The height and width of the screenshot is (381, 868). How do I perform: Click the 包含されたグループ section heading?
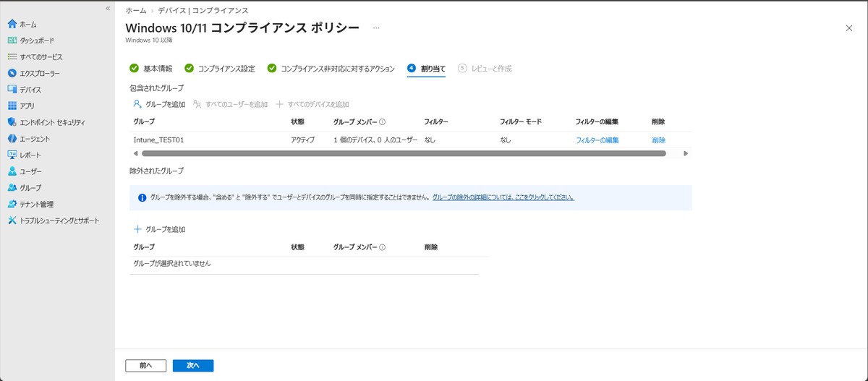click(x=156, y=87)
